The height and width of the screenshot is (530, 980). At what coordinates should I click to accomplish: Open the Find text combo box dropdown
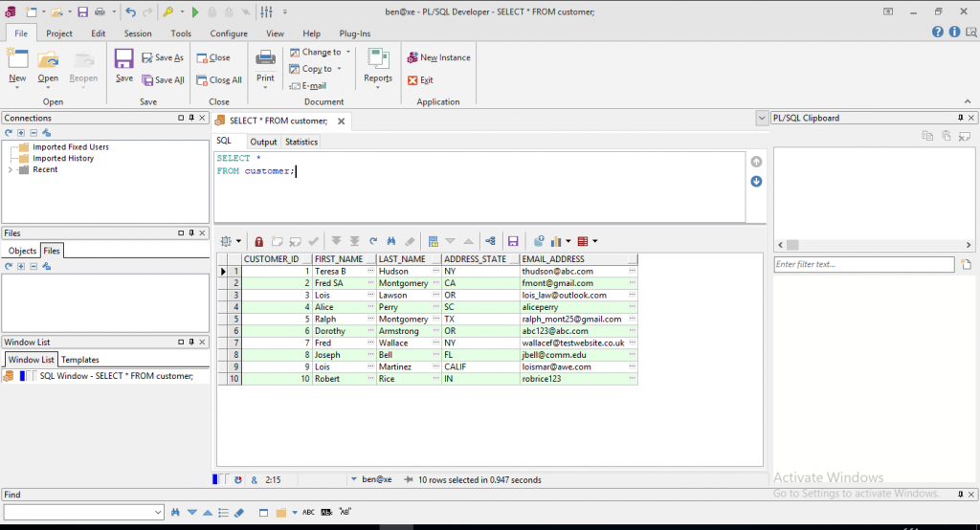pyautogui.click(x=158, y=513)
